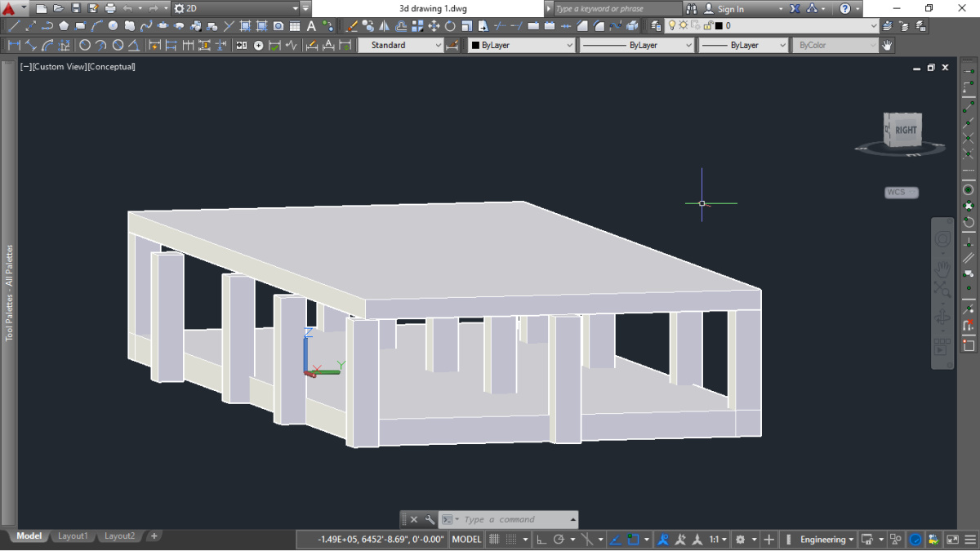The image size is (980, 551).
Task: Select the Mirror tool in Modify toolbar
Action: (384, 26)
